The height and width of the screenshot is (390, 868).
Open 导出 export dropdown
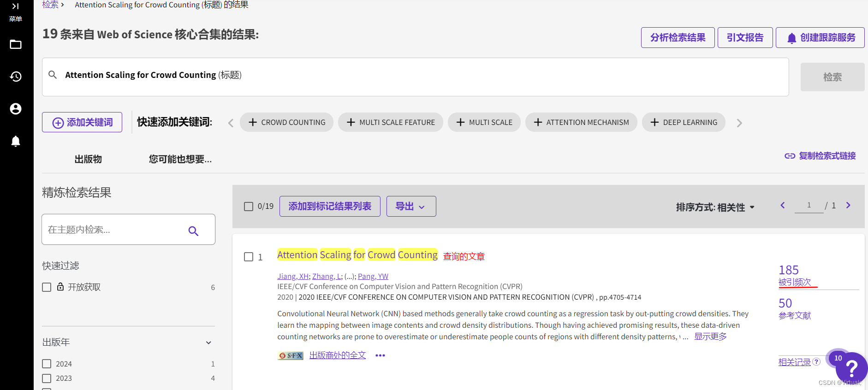pos(411,206)
